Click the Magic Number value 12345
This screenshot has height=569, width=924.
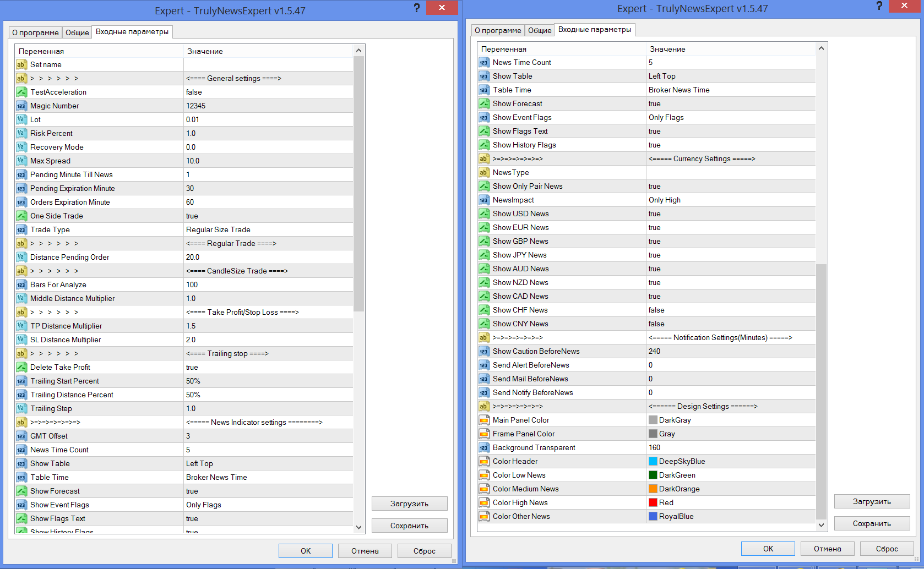click(195, 106)
